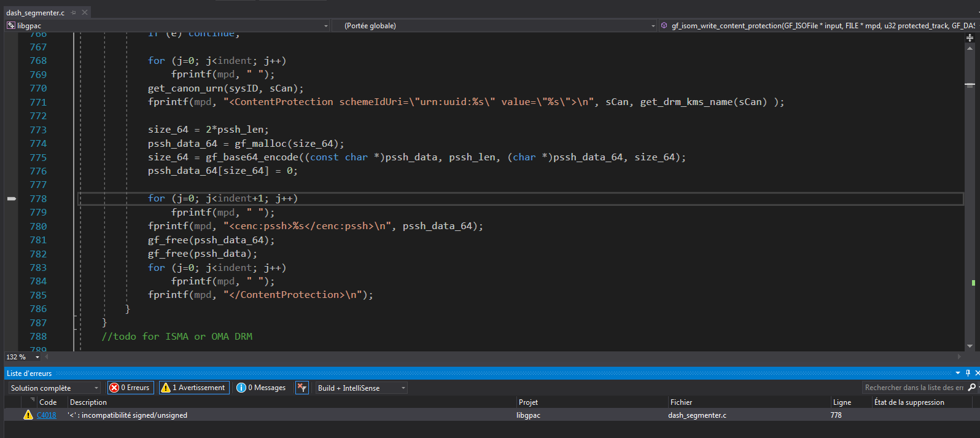Click the //todo for ISMA or OMA DRM comment
The width and height of the screenshot is (980, 438).
177,337
